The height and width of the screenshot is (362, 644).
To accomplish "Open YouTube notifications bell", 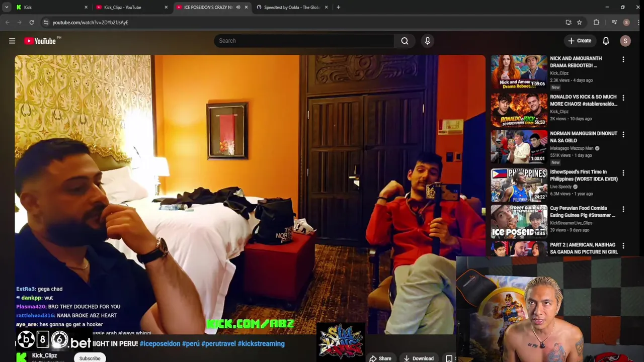I will click(x=606, y=41).
